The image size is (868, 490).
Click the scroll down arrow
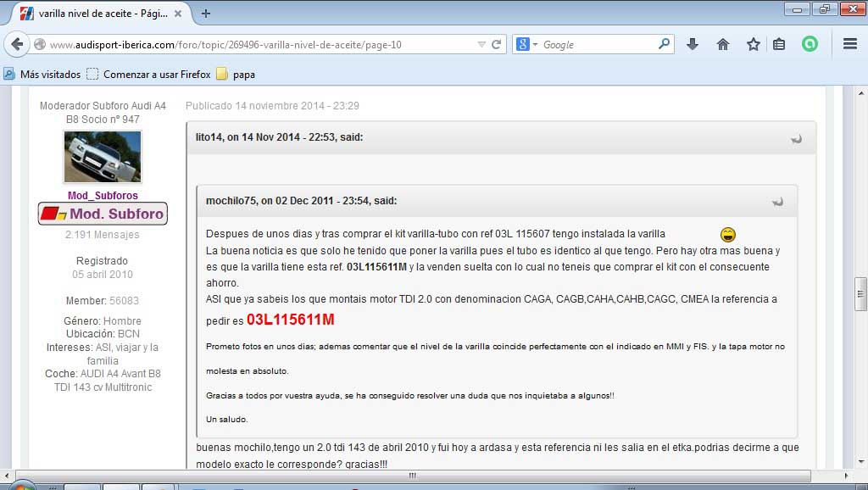[860, 461]
